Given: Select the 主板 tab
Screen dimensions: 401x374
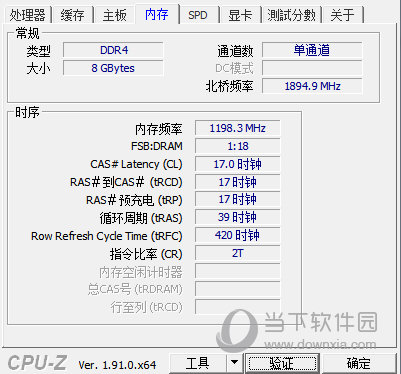Looking at the screenshot, I should [115, 15].
